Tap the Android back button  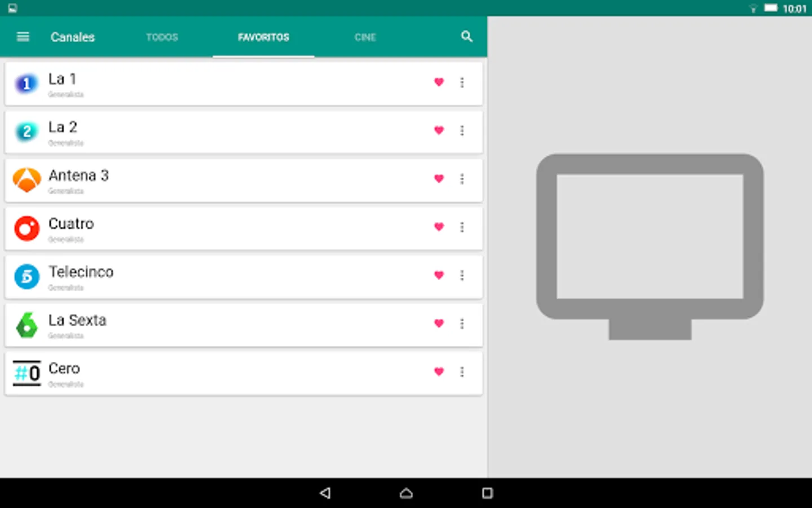coord(325,493)
